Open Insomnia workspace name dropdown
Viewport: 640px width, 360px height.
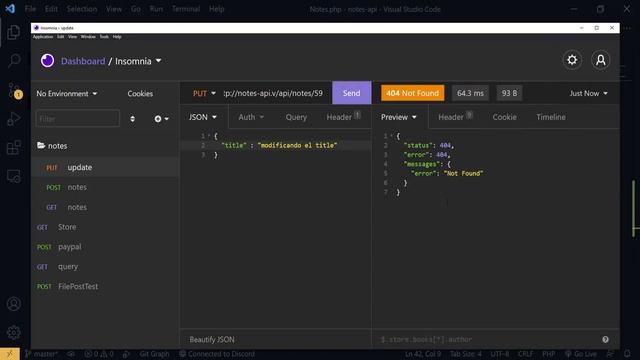tap(138, 61)
